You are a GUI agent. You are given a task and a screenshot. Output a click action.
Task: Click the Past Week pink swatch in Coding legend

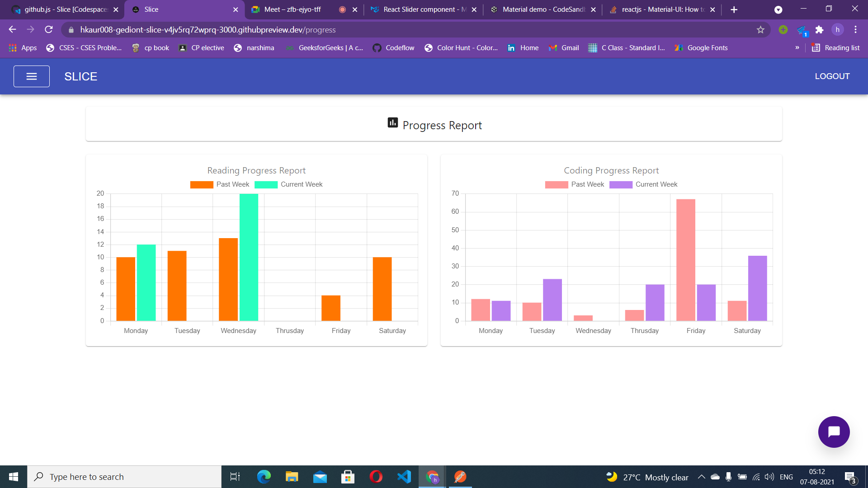tap(556, 184)
